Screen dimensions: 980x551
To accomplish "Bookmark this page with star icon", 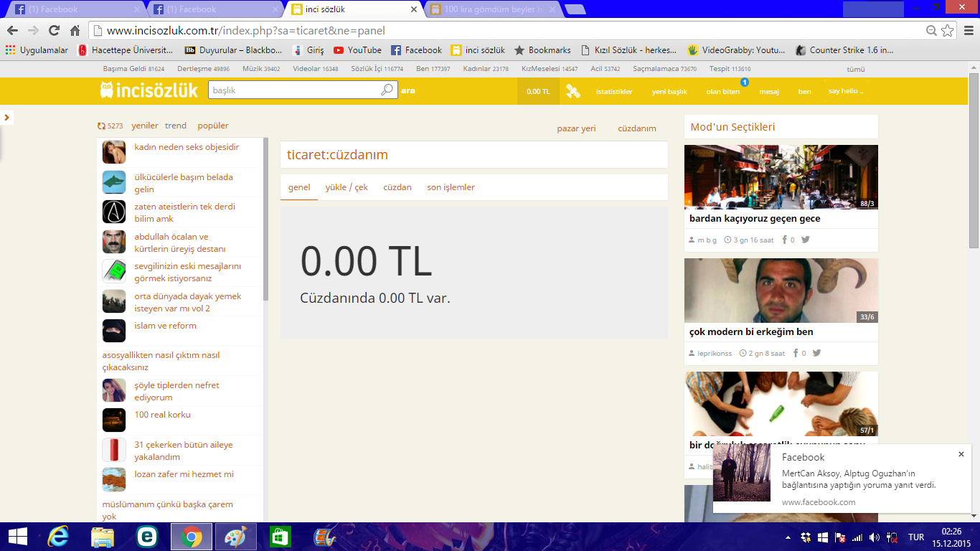I will (948, 31).
